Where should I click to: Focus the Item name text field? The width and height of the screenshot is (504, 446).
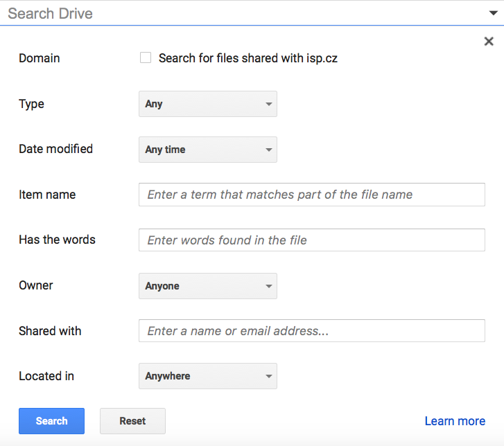(311, 195)
